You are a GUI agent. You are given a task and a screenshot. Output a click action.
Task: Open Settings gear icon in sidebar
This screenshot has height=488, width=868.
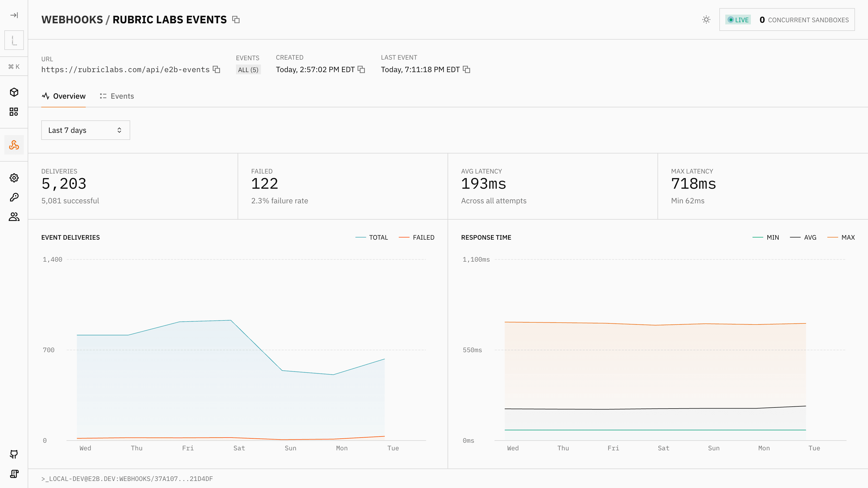pyautogui.click(x=14, y=178)
